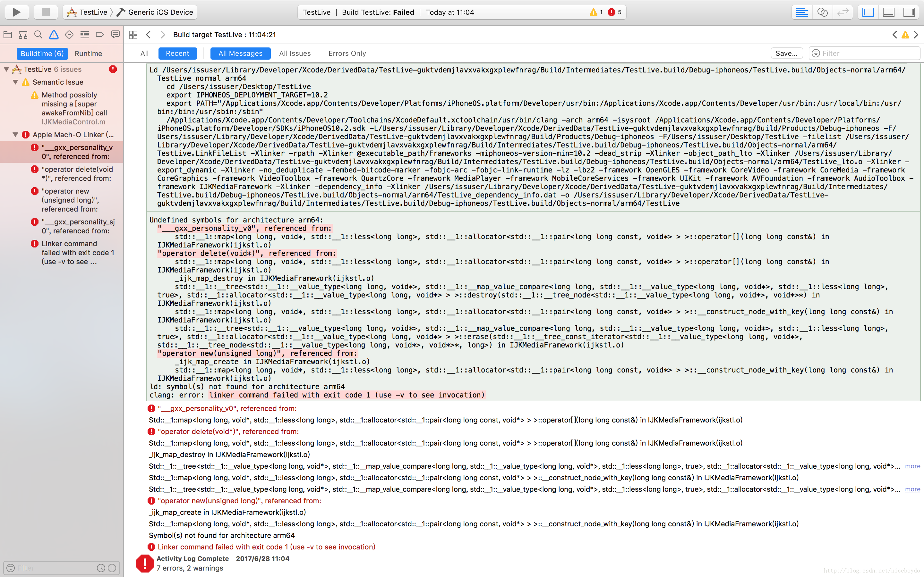The width and height of the screenshot is (924, 577).
Task: Click the Save... button
Action: click(786, 54)
